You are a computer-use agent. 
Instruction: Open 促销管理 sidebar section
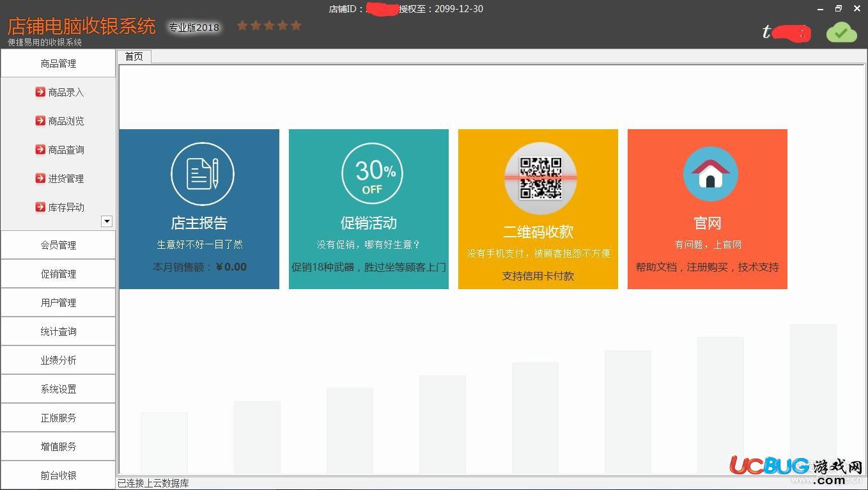[x=58, y=274]
